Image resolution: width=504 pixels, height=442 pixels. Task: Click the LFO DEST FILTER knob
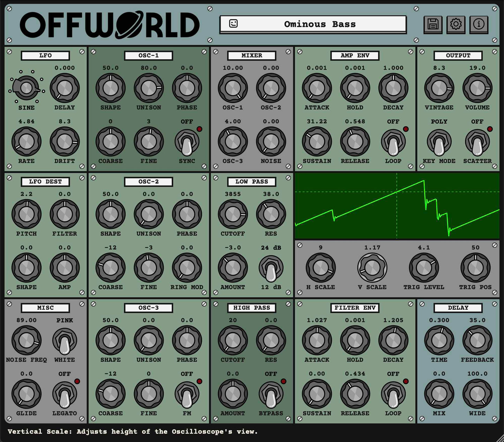[x=65, y=214]
